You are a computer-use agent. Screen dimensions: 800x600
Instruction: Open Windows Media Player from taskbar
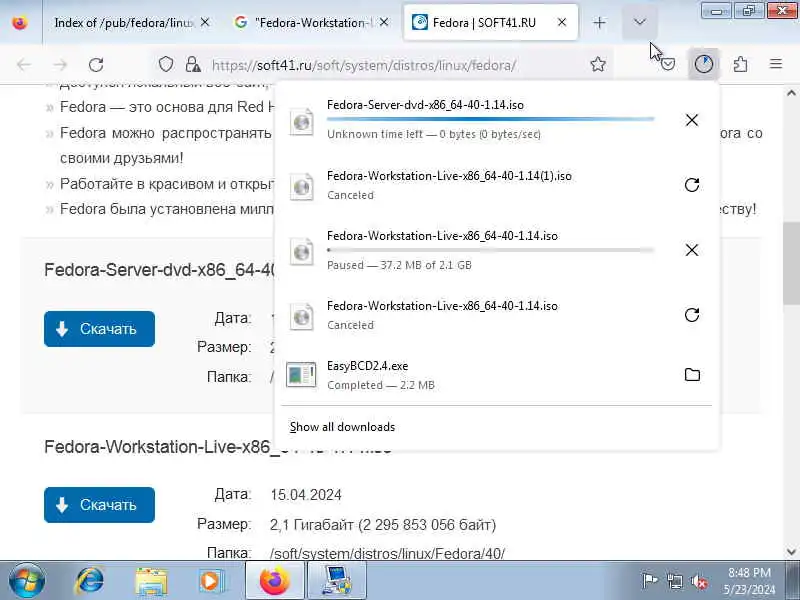212,581
